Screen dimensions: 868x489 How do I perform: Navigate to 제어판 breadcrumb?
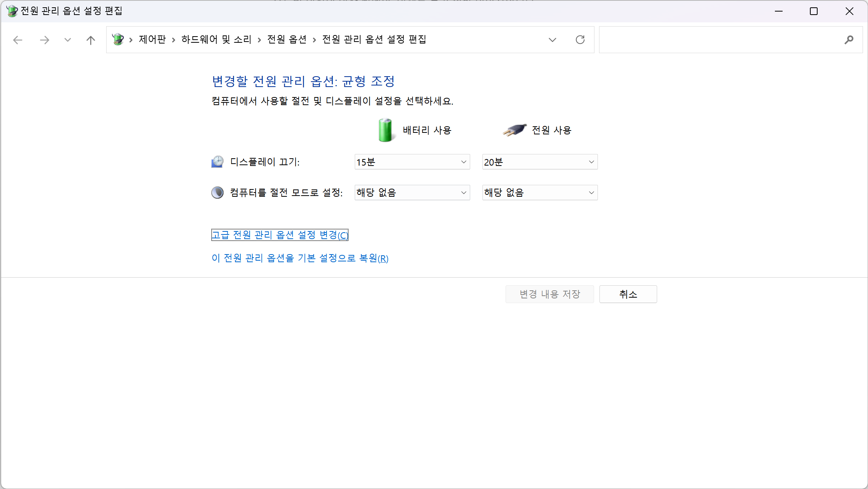[x=152, y=39]
